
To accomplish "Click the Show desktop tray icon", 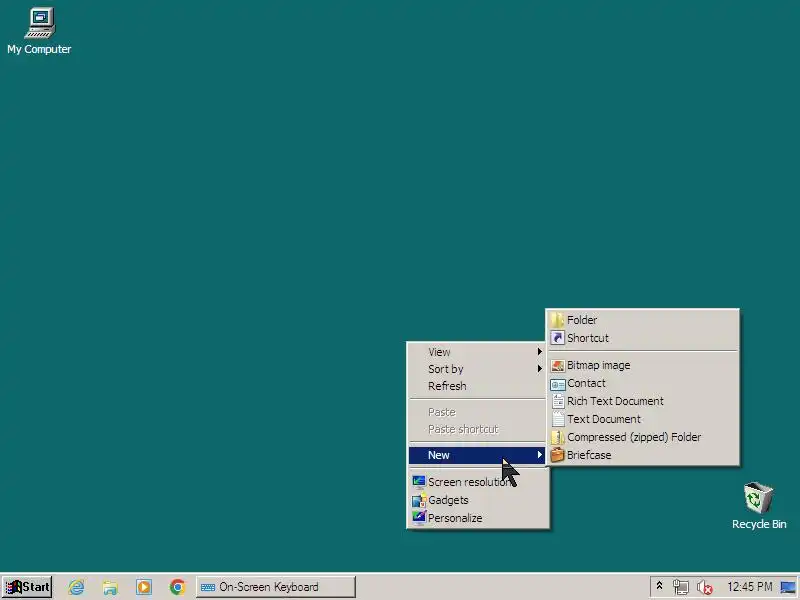I will [788, 587].
